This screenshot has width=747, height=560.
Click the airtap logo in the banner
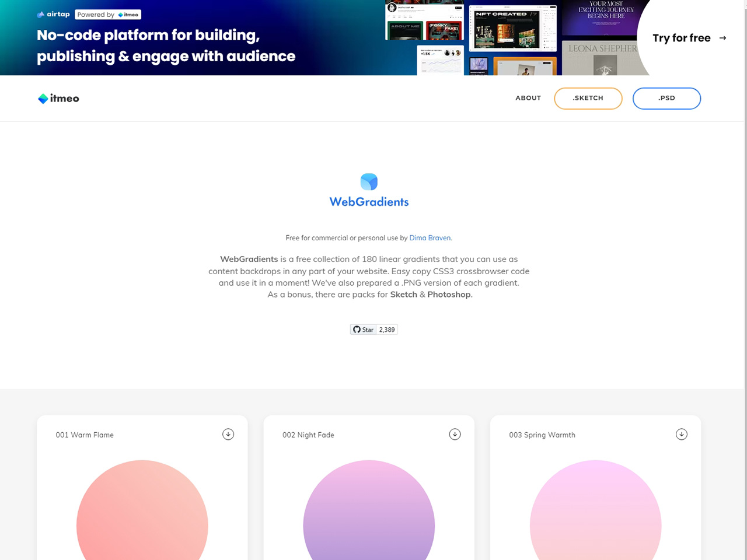[x=53, y=14]
